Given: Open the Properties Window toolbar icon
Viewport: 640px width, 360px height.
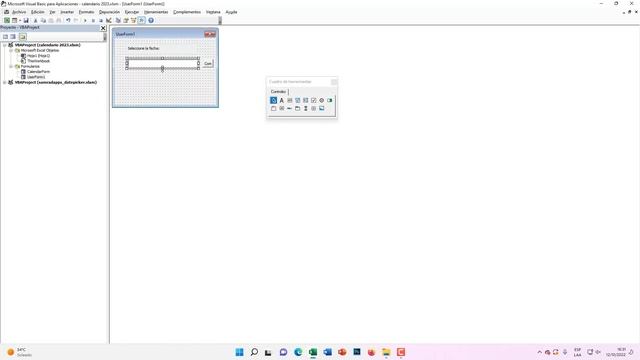Looking at the screenshot, I should (x=126, y=20).
